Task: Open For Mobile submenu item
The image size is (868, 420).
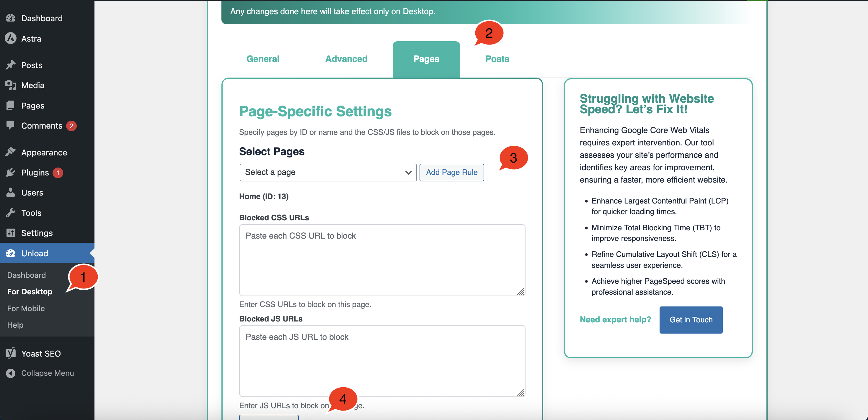Action: coord(26,308)
